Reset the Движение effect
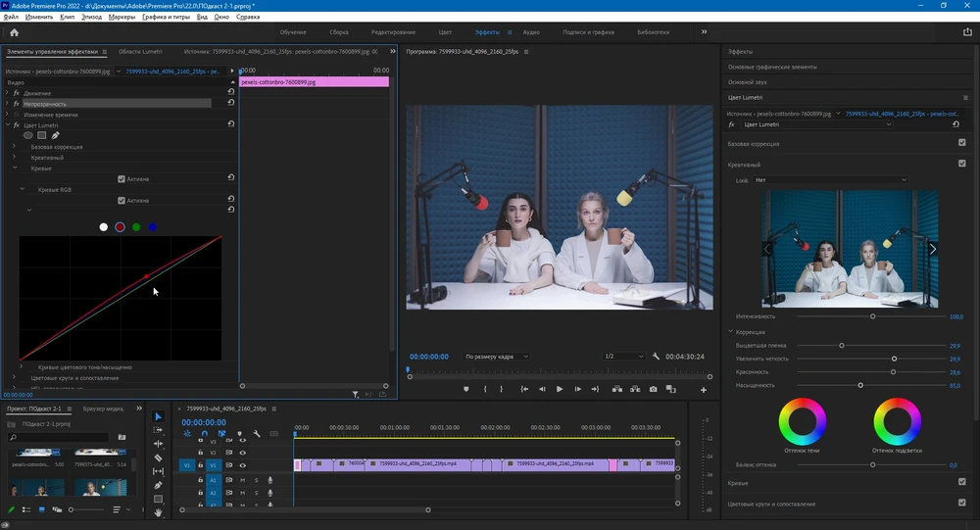The height and width of the screenshot is (530, 980). click(230, 92)
